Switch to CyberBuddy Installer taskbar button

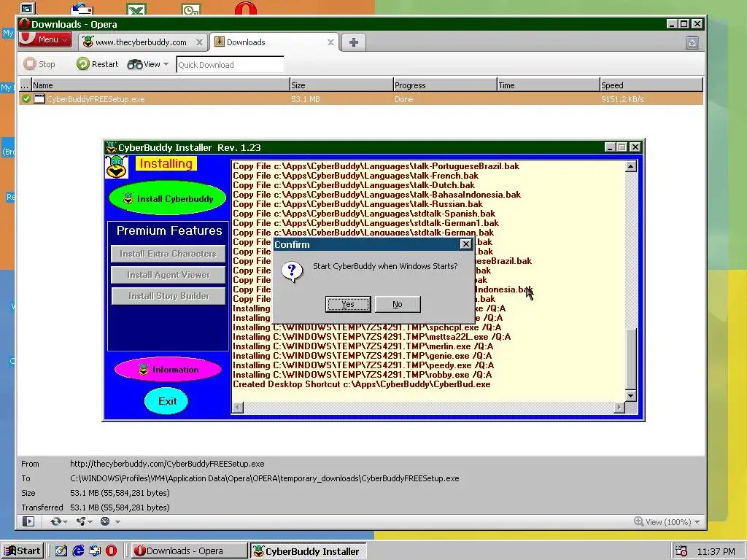[x=309, y=551]
